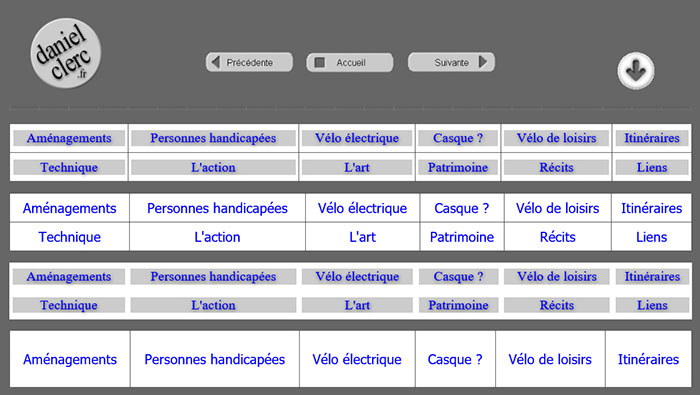
Task: Select Personnes handicapées in the first gray menu
Action: click(213, 138)
